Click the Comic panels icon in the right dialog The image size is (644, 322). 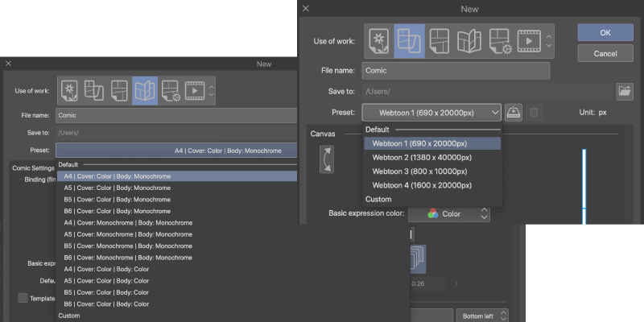(x=439, y=40)
